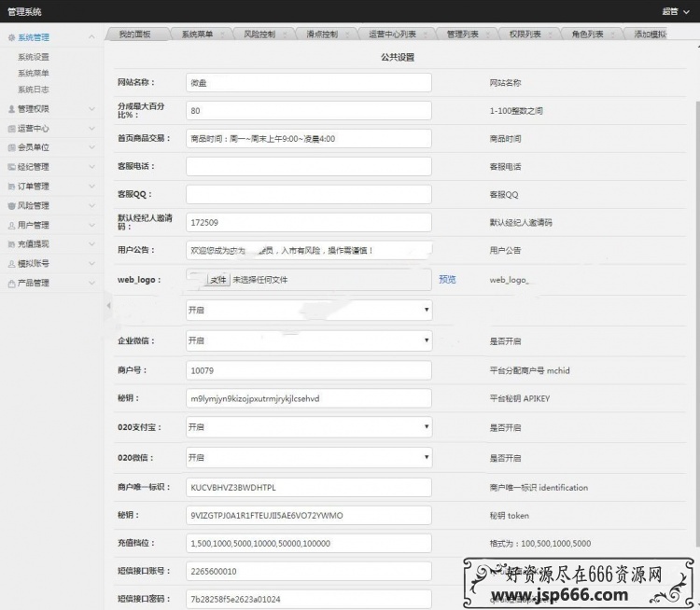Open the 超管 user menu dropdown
The width and height of the screenshot is (700, 610).
[x=675, y=11]
